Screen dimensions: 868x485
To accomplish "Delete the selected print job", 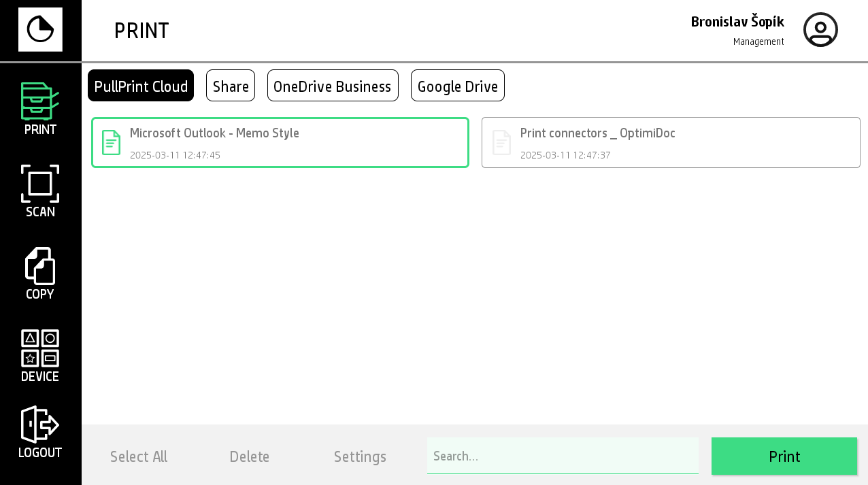I will [249, 456].
